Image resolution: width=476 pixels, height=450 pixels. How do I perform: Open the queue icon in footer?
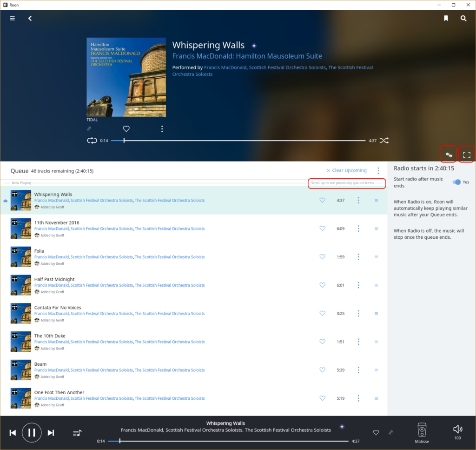click(78, 433)
